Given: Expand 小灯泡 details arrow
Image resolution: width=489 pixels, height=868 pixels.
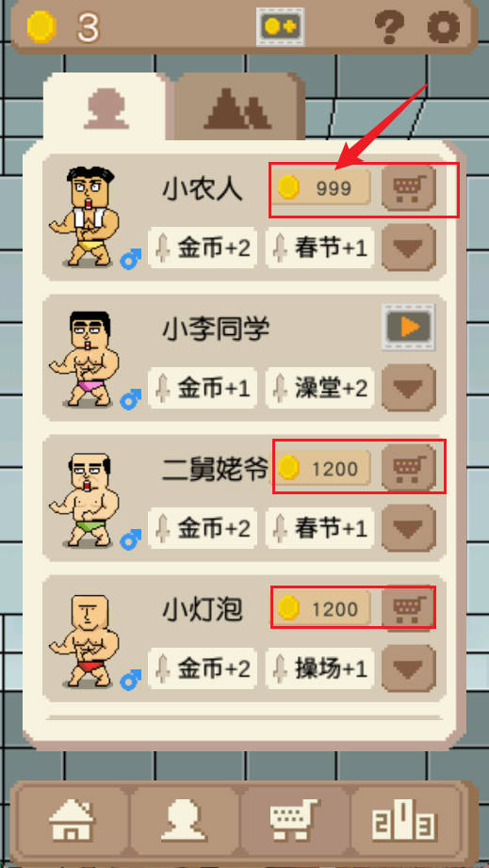Looking at the screenshot, I should pos(409,668).
